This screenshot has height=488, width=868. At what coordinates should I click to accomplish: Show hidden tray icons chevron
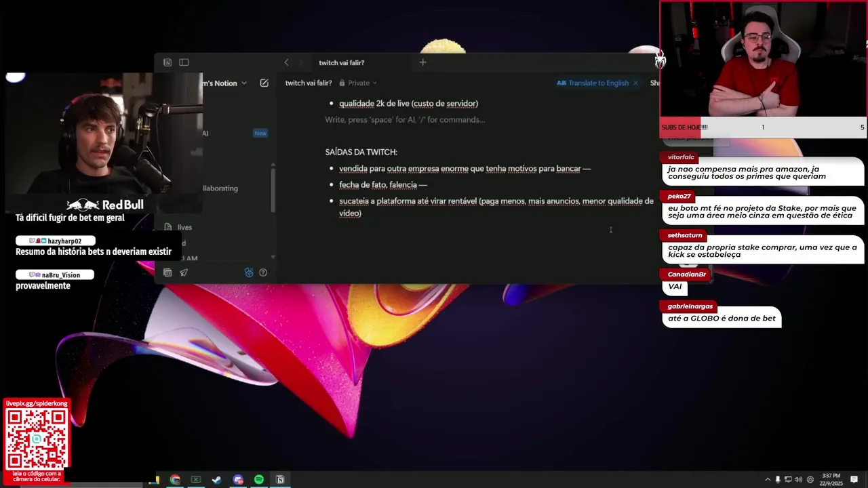coord(768,480)
